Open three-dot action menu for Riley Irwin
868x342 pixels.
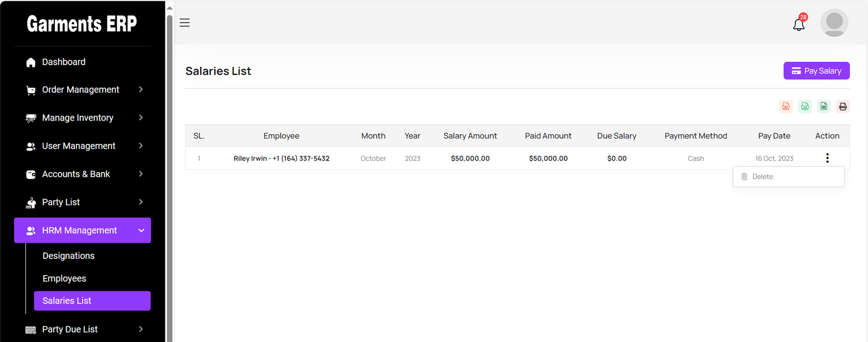tap(827, 158)
